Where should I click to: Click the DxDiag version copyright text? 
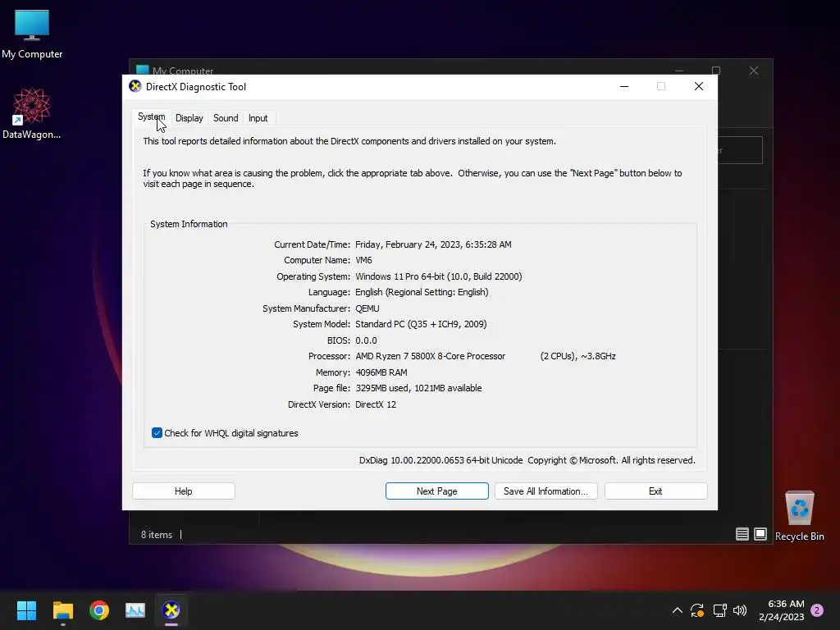pyautogui.click(x=527, y=460)
